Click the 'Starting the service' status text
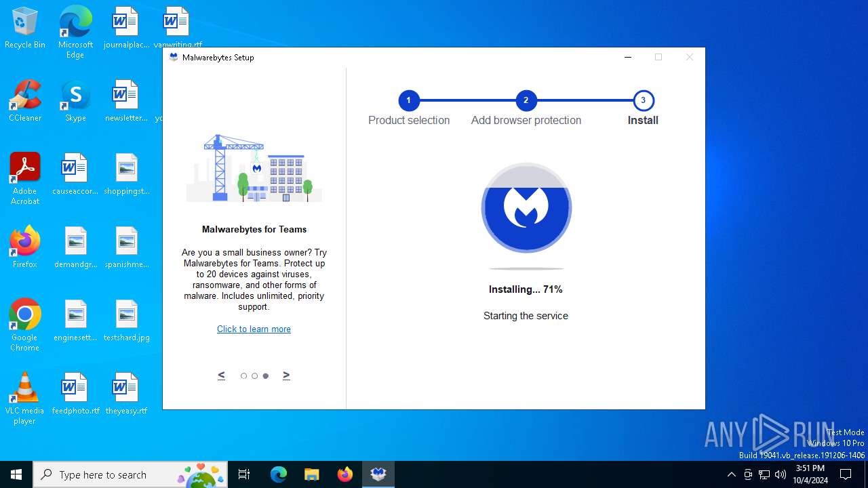868x488 pixels. pyautogui.click(x=526, y=316)
